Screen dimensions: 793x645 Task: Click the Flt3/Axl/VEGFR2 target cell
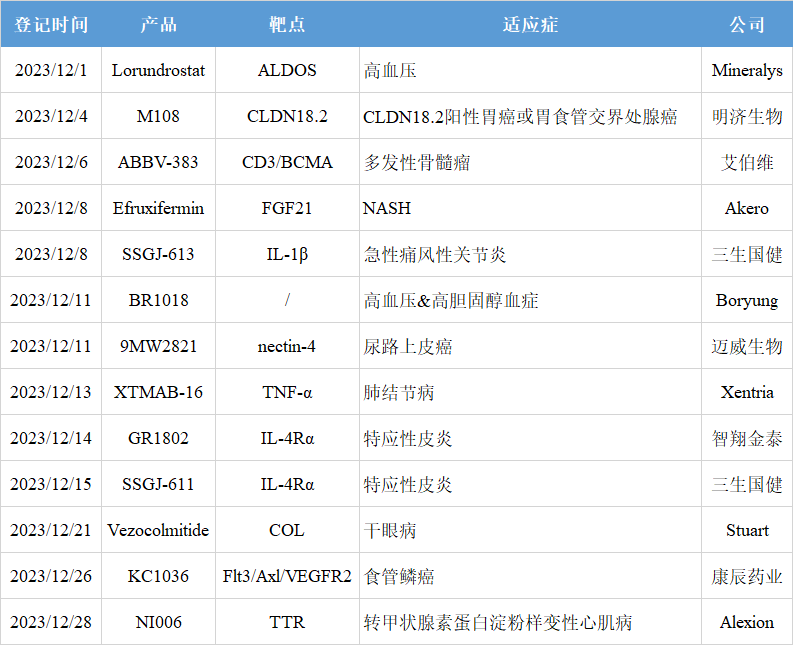click(x=287, y=576)
